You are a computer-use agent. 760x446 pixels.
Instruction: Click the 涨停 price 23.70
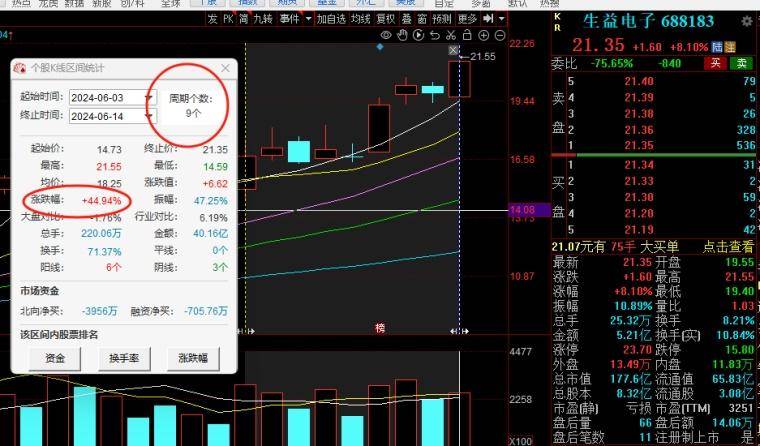click(637, 350)
